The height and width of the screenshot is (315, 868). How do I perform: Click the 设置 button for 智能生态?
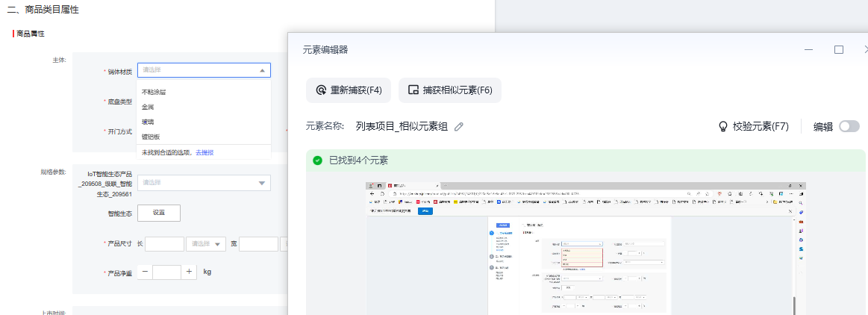(x=159, y=213)
